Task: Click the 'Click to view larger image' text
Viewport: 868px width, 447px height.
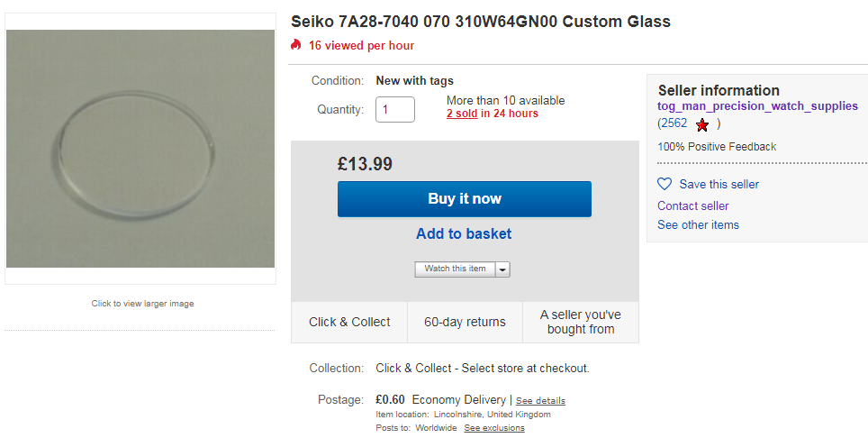Action: tap(142, 304)
